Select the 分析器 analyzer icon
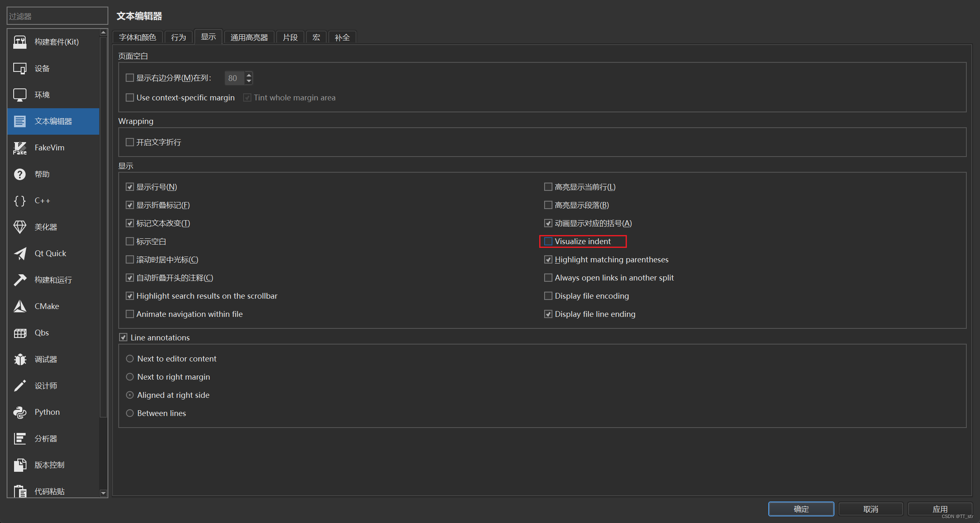This screenshot has width=980, height=523. (x=20, y=438)
